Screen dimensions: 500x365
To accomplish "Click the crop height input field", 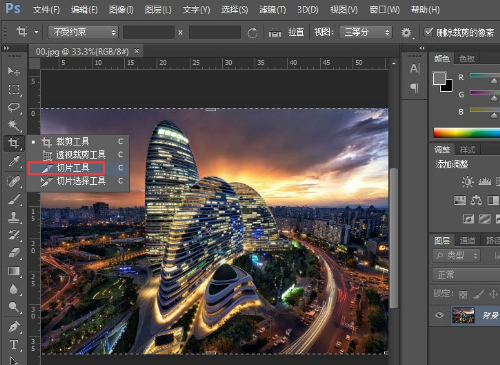I will tap(215, 32).
